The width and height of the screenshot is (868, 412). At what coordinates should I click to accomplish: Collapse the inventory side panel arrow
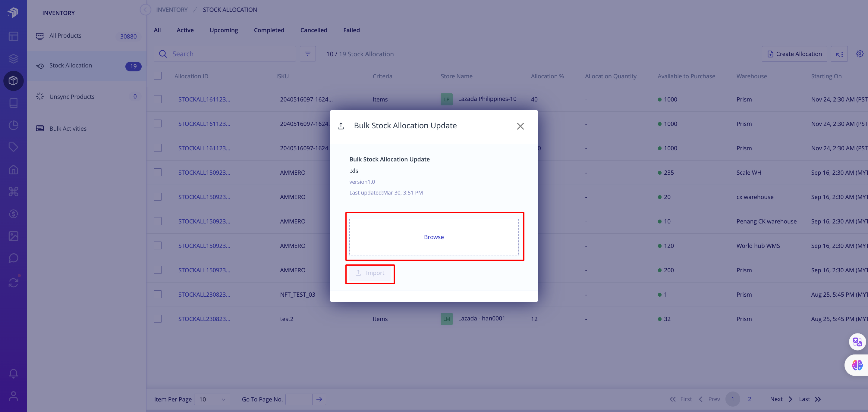tap(145, 9)
